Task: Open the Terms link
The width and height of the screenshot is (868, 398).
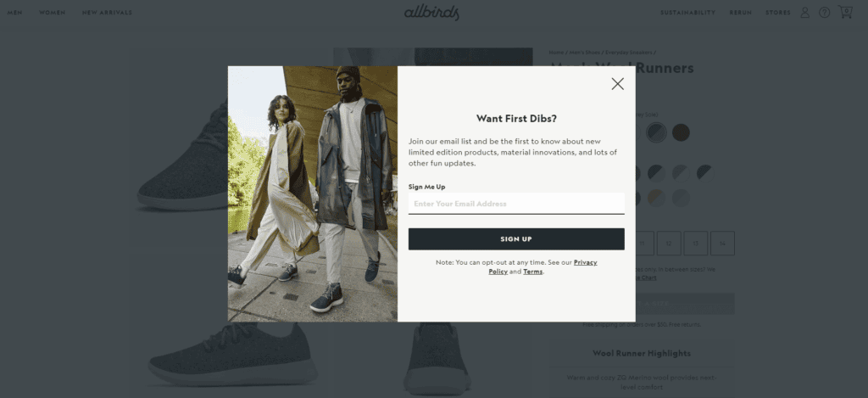Action: (x=532, y=272)
